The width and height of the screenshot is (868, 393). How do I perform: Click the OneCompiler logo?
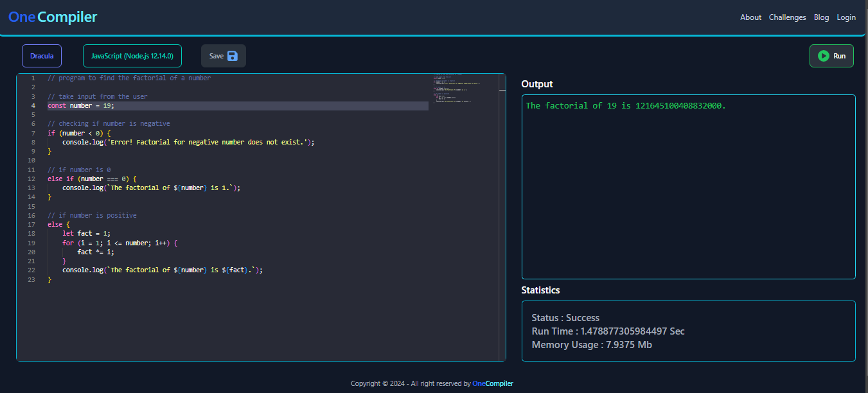52,17
